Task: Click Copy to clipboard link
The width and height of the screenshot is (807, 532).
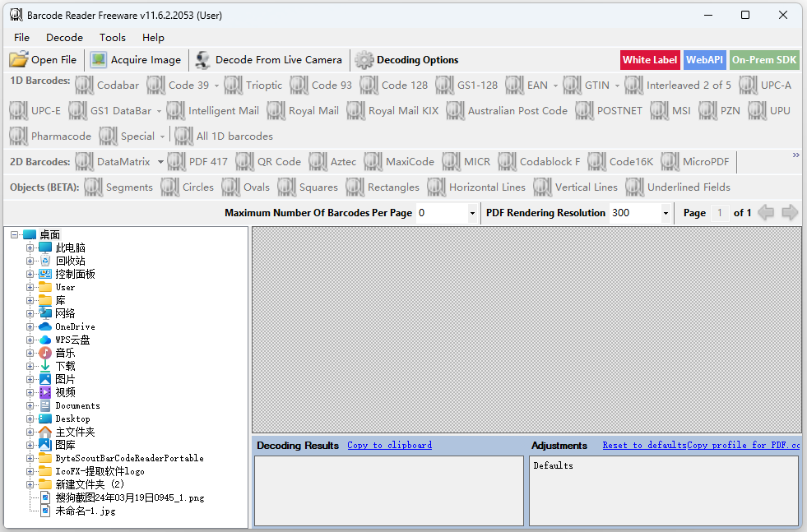Action: (390, 445)
